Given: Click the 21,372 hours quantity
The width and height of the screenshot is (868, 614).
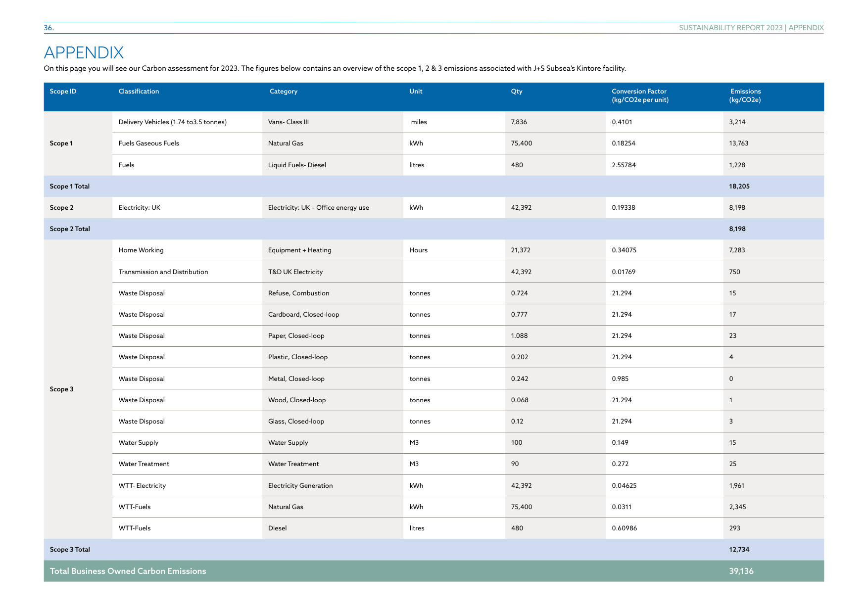Looking at the screenshot, I should point(521,250).
